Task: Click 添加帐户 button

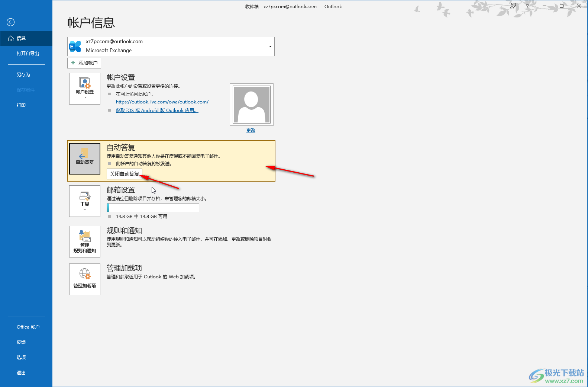Action: pos(84,63)
